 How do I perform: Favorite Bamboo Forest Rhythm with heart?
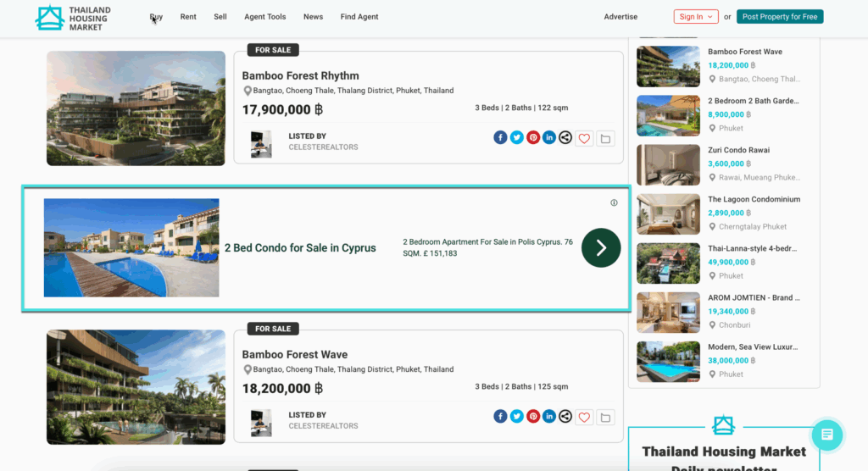[x=584, y=138]
